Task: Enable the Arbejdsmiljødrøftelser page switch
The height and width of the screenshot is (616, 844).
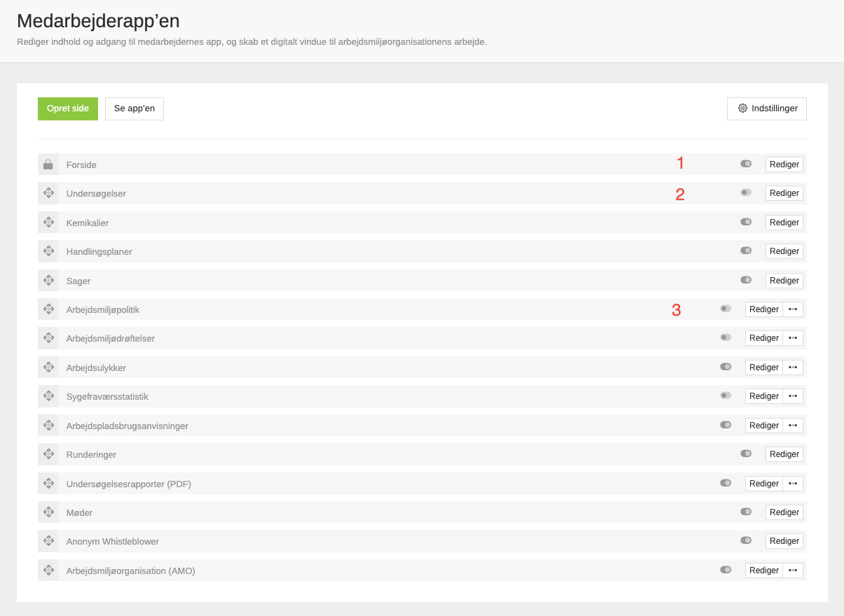Action: pyautogui.click(x=726, y=337)
